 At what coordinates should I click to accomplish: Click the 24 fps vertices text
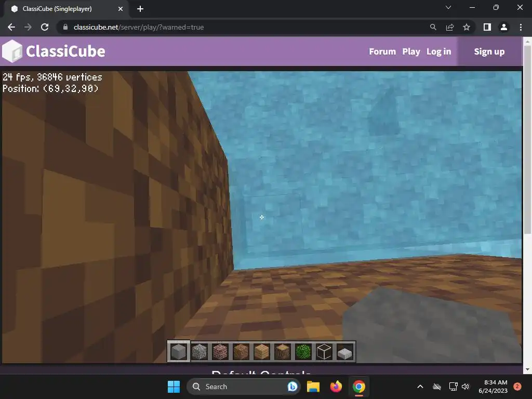[52, 77]
